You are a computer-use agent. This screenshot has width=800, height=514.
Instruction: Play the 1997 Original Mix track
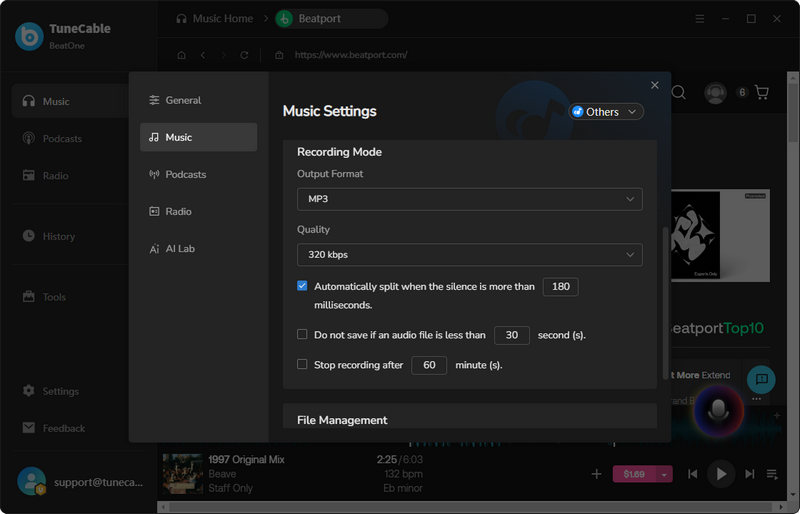point(721,474)
